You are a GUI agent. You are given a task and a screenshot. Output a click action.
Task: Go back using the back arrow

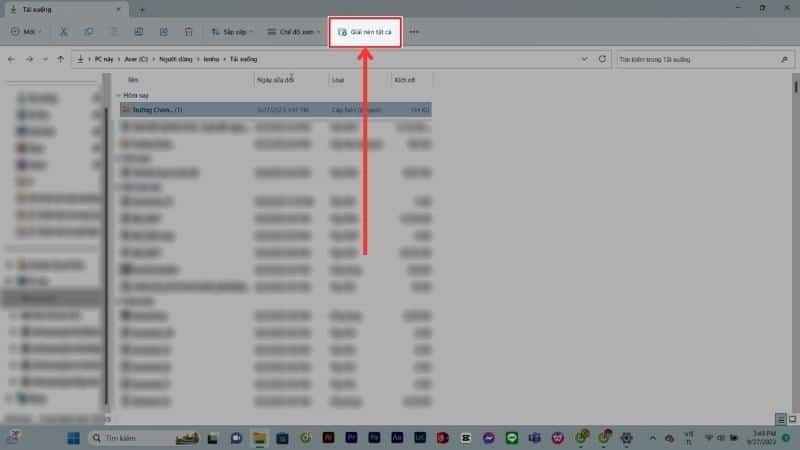11,59
